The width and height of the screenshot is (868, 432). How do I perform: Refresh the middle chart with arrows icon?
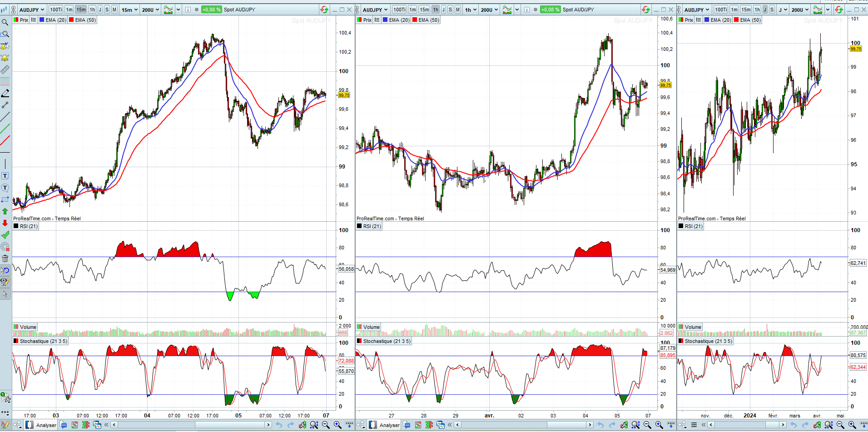coord(645,10)
